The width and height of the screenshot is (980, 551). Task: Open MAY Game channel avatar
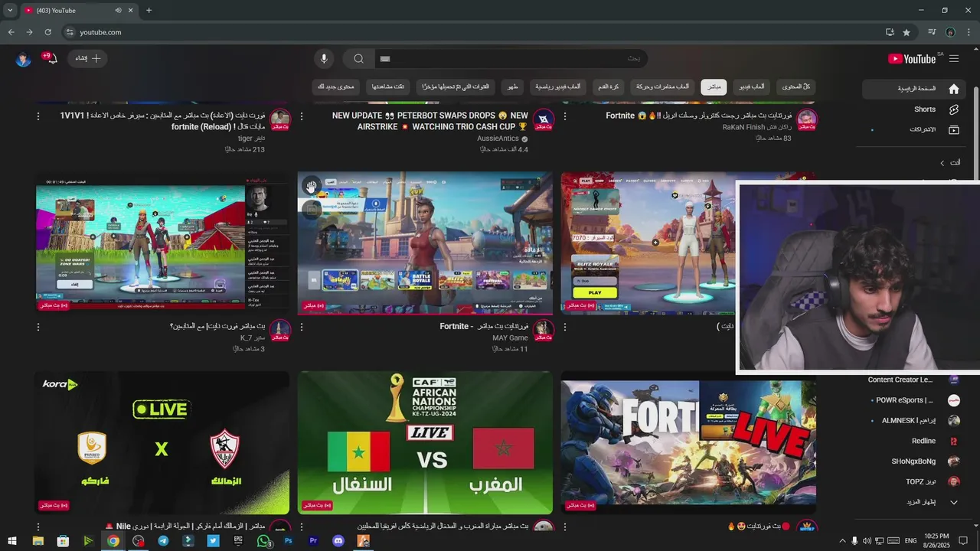click(543, 330)
